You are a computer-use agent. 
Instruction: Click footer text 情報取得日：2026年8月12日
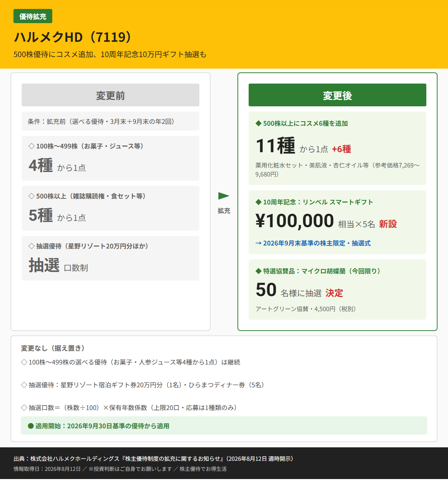(x=47, y=469)
